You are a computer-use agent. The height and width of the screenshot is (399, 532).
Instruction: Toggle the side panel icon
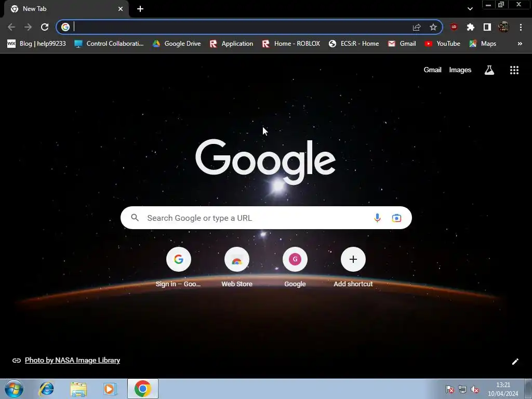pos(487,27)
